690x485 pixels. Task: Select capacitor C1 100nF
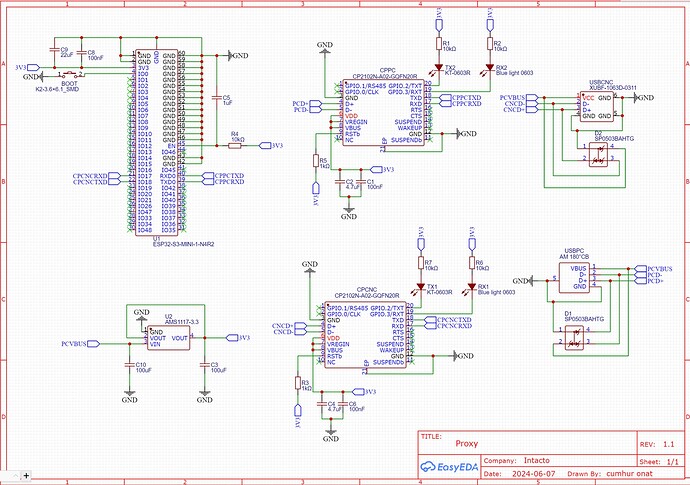[360, 181]
